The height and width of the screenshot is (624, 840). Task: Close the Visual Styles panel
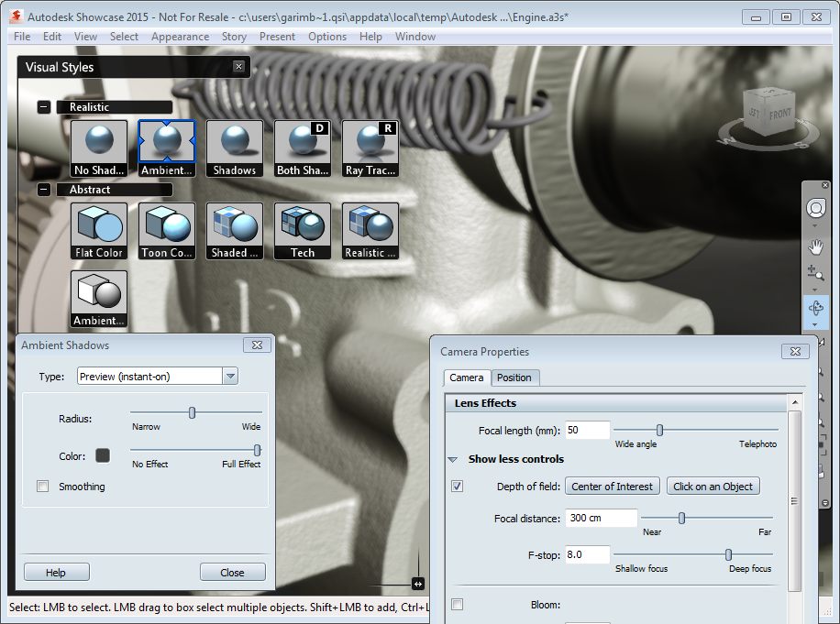pos(239,66)
